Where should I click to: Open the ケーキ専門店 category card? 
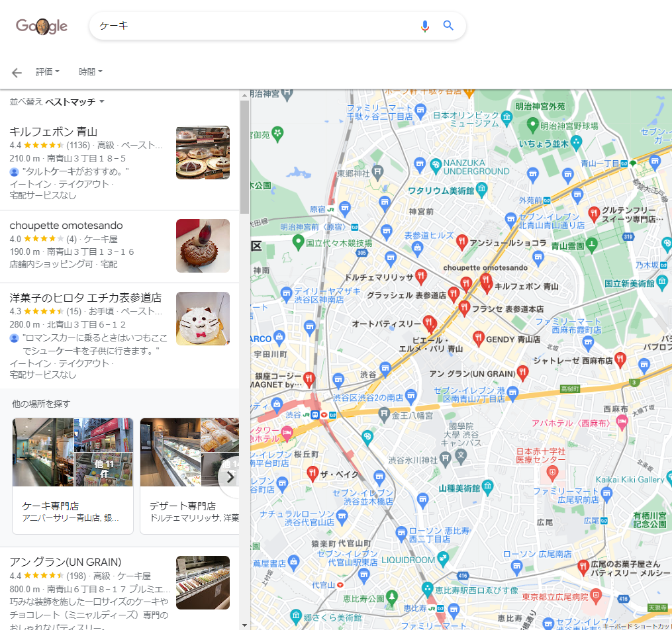tap(73, 476)
